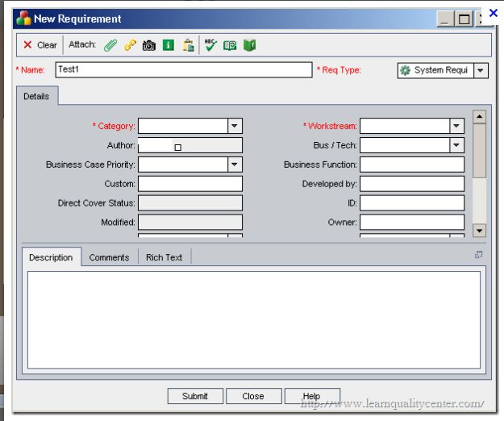Expand the Category dropdown
This screenshot has width=504, height=421.
point(235,126)
